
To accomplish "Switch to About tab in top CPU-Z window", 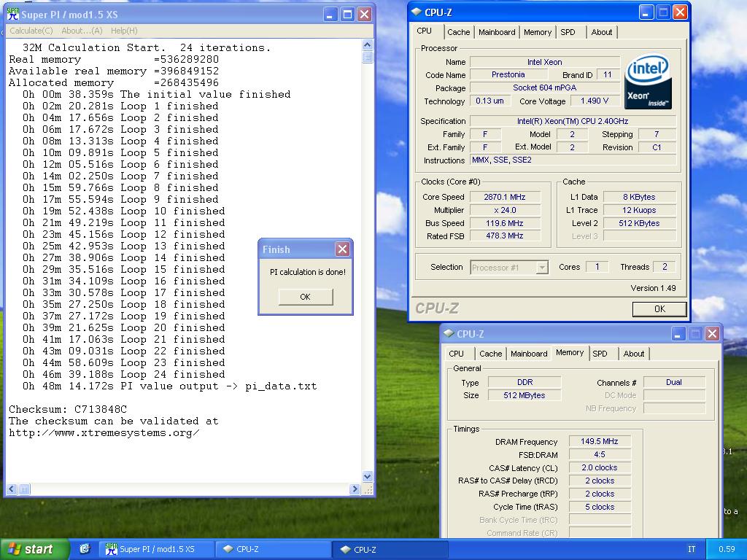I will [x=602, y=32].
